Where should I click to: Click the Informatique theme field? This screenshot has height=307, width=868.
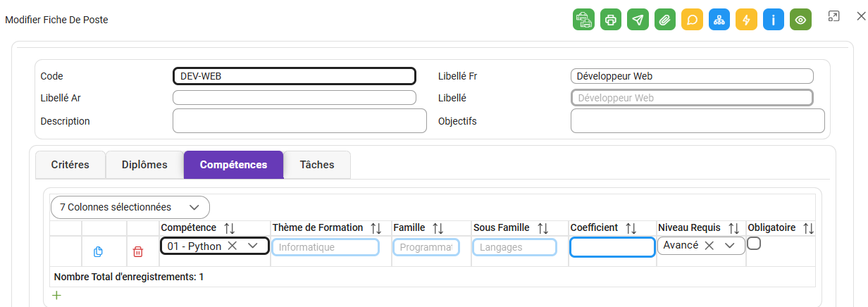(x=325, y=247)
